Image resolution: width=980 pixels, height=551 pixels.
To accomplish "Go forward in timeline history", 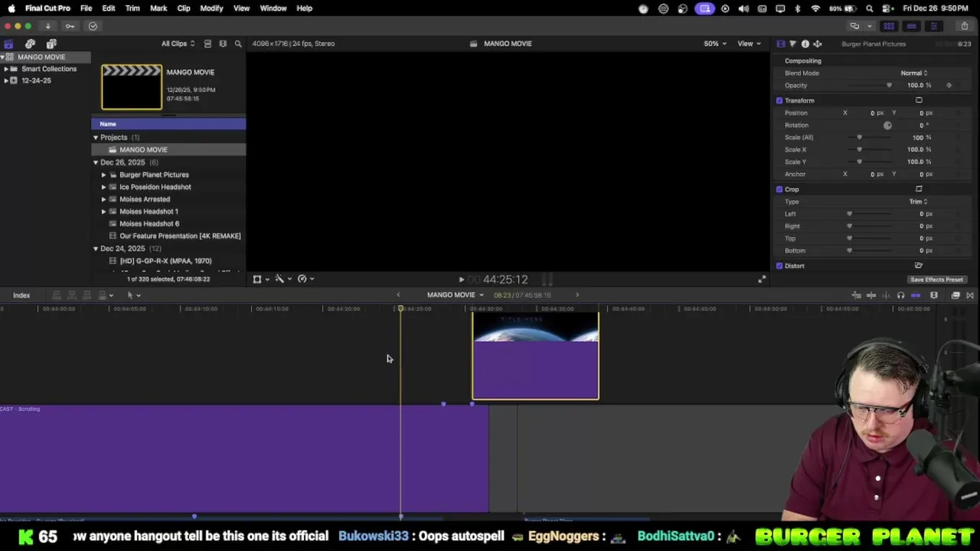I will pyautogui.click(x=577, y=295).
